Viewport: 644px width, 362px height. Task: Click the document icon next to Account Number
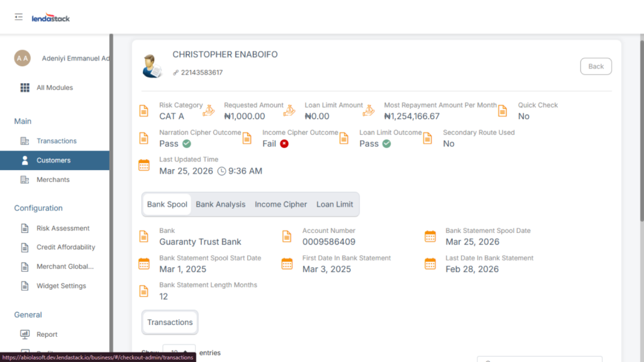287,237
